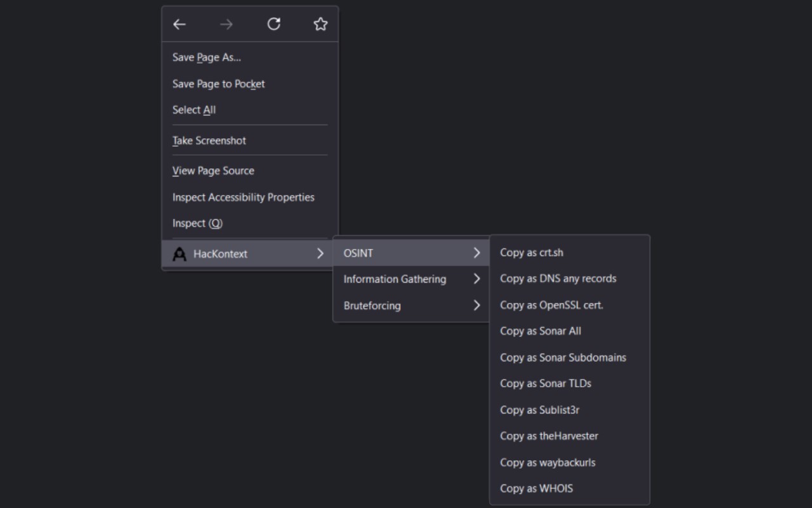Select Copy as DNS any records
Viewport: 812px width, 508px height.
pyautogui.click(x=558, y=278)
